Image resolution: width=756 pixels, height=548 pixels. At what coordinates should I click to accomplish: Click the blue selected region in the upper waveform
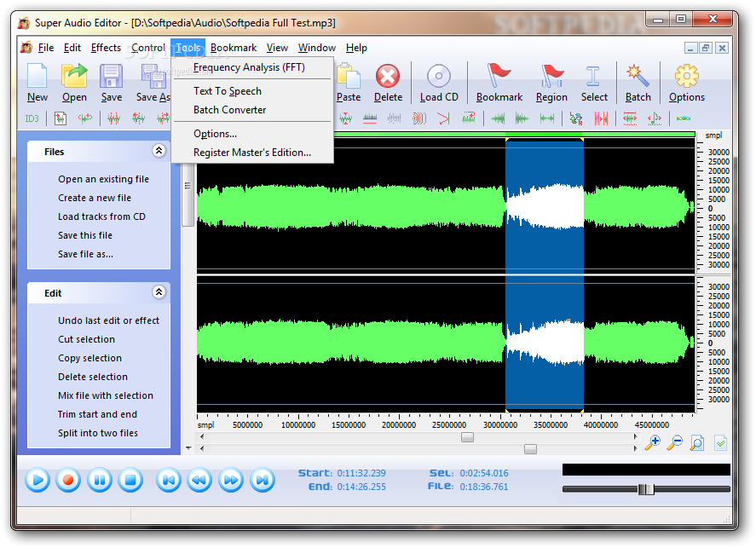(x=545, y=205)
